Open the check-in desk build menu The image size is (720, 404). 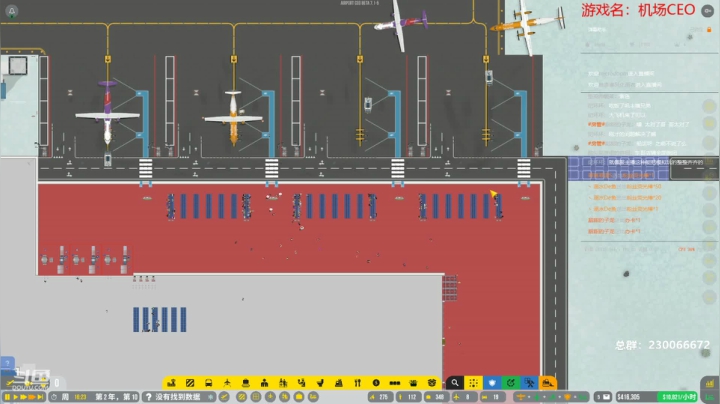click(246, 383)
